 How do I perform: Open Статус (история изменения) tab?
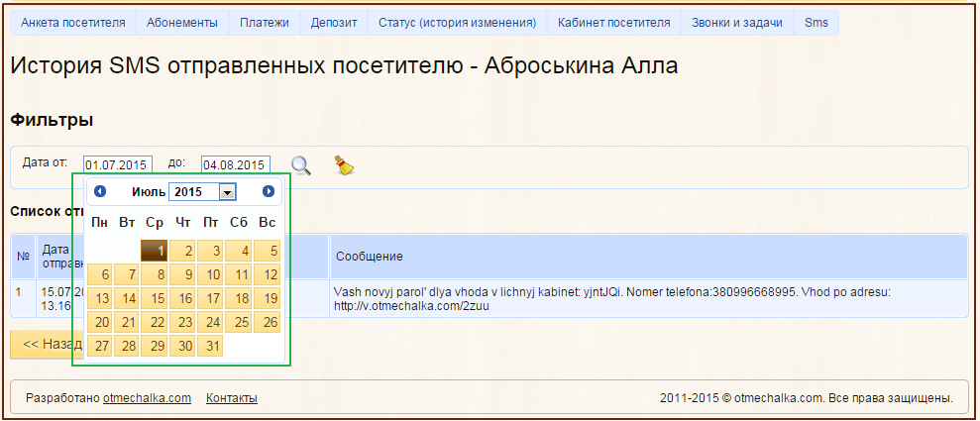click(x=458, y=23)
